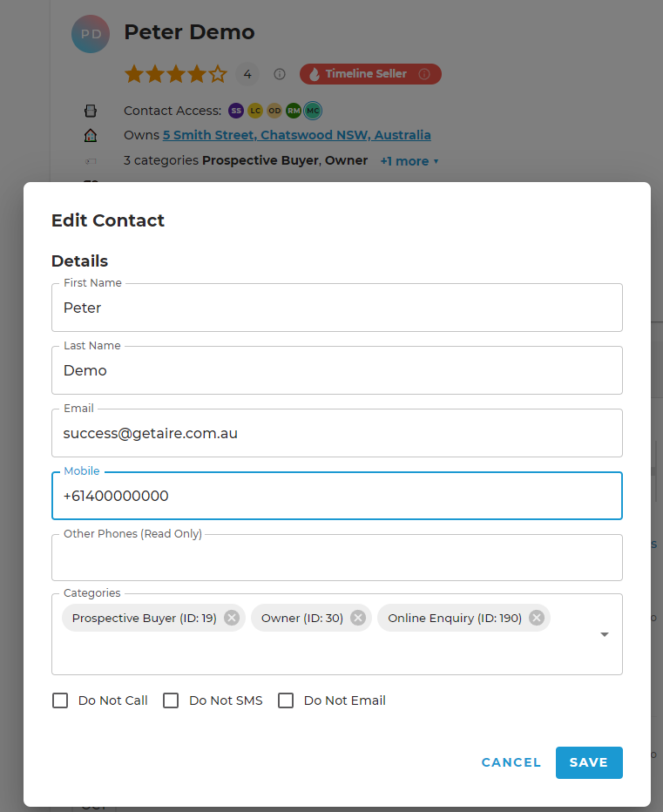
Task: Cancel editing the contact
Action: click(x=511, y=762)
